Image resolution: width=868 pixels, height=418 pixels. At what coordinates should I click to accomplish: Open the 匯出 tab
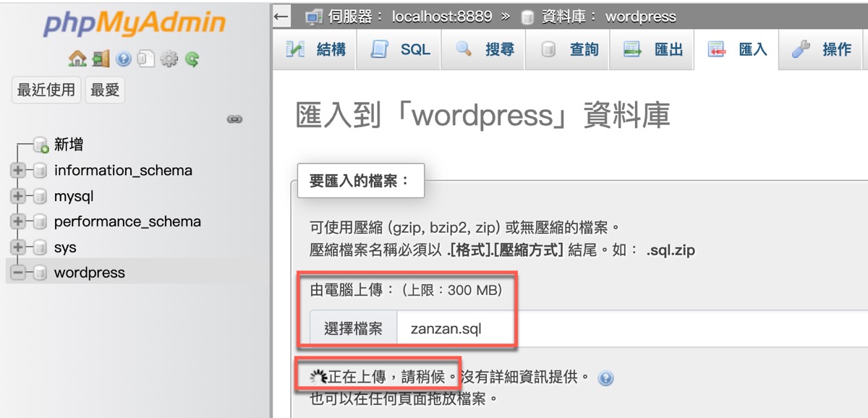point(653,50)
